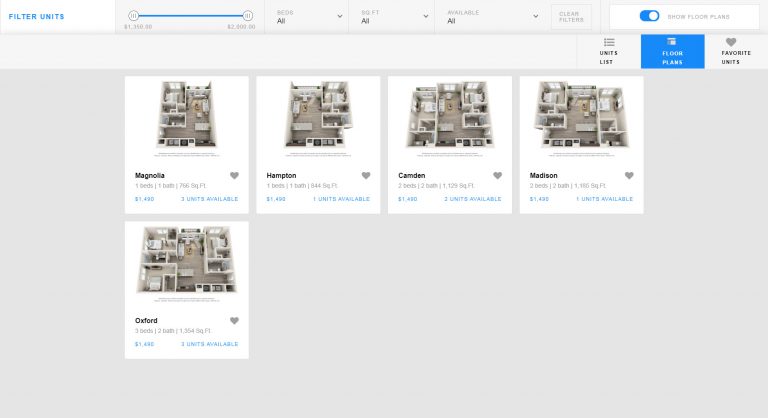Click the heart icon on Hampton card
768x418 pixels.
click(x=366, y=175)
